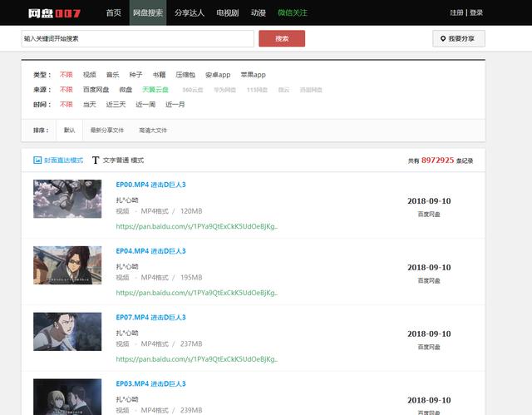Click the EP03.MP4 cover thumbnail
Image resolution: width=532 pixels, height=415 pixels.
[67, 397]
